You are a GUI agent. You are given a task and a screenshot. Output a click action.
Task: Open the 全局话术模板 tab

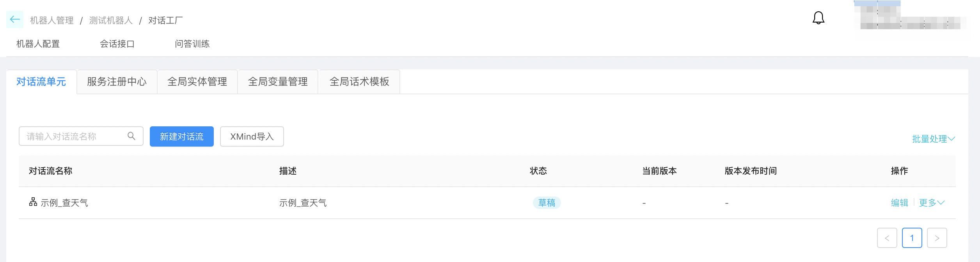click(x=359, y=81)
